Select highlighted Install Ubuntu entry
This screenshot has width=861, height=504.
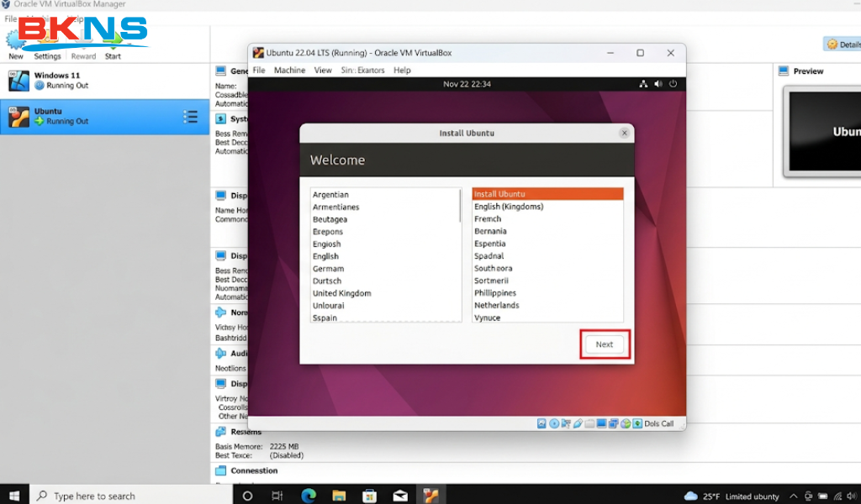point(547,193)
